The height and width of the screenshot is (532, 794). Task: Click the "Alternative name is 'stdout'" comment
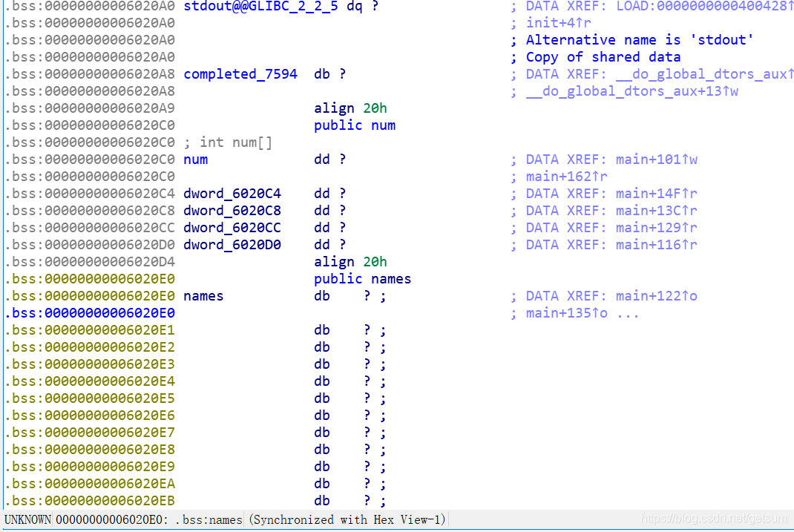click(640, 40)
